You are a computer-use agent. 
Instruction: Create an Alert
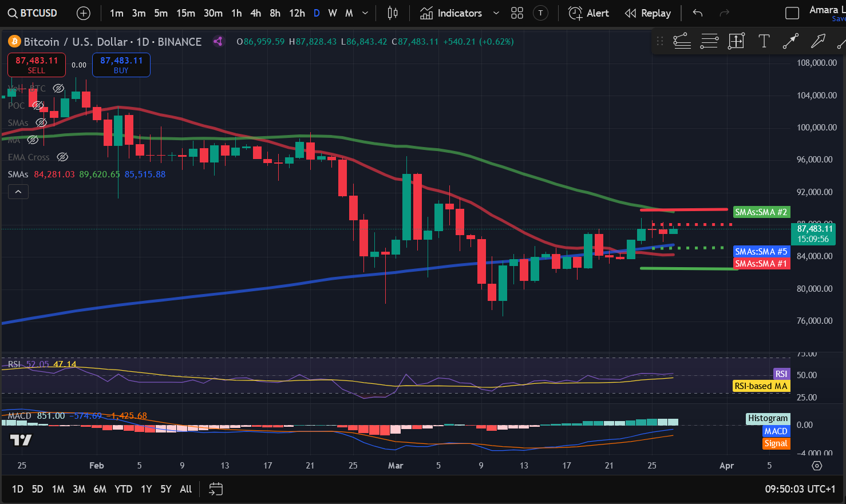click(x=588, y=13)
